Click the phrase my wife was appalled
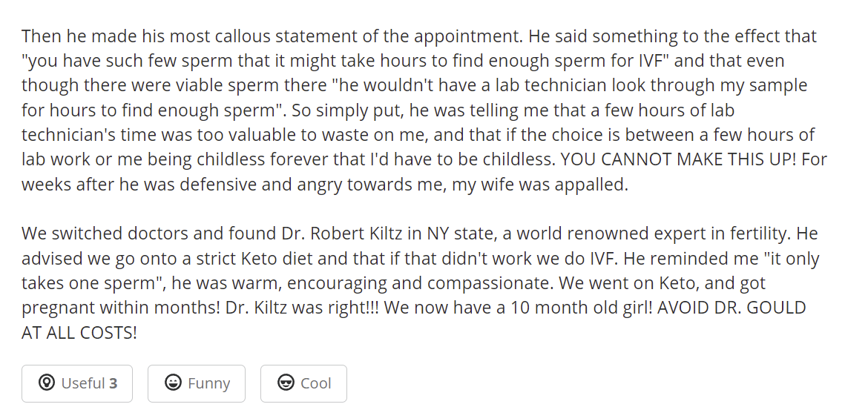 (540, 185)
